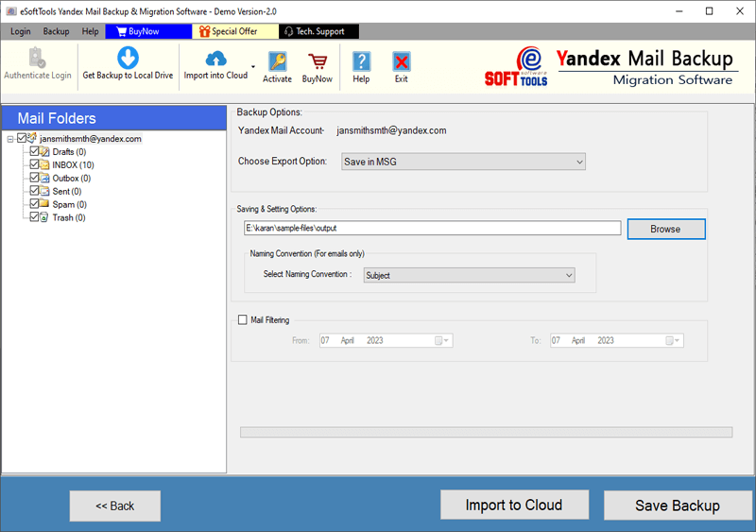Screen dimensions: 756x532
Task: Click the Import to Cloud button
Action: [514, 505]
